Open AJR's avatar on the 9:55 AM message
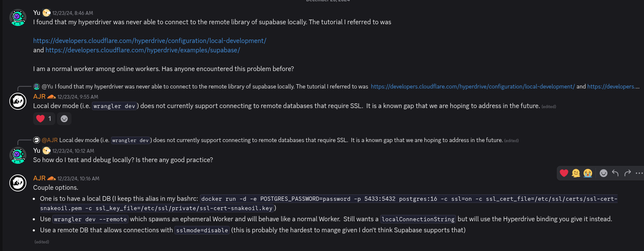644x251 pixels. (18, 101)
